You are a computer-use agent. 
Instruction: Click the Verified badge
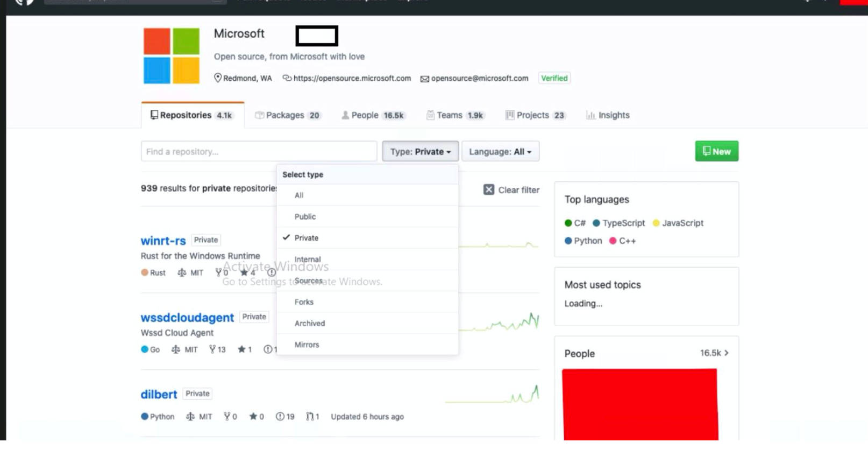point(554,78)
